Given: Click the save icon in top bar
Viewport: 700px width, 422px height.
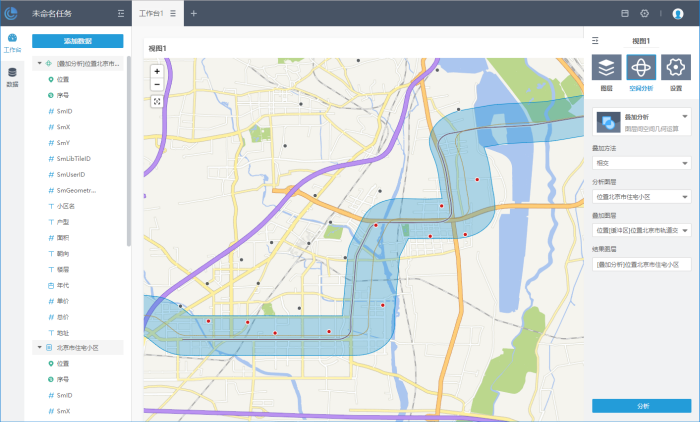Looking at the screenshot, I should pos(625,13).
